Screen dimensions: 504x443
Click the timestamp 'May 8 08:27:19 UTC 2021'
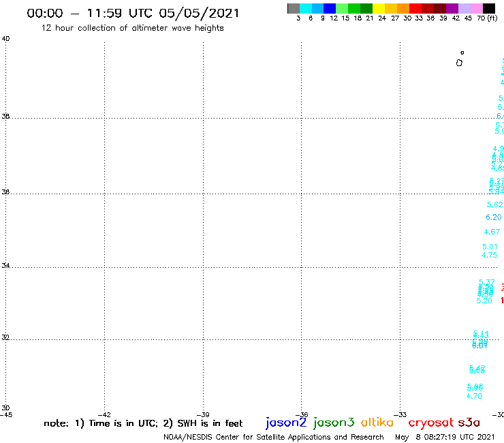click(445, 437)
